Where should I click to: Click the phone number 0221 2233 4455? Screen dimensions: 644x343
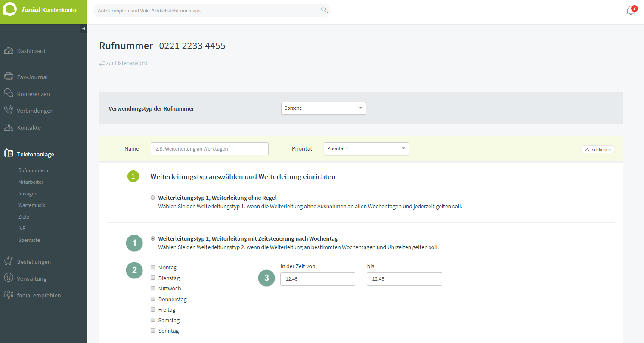[x=192, y=46]
